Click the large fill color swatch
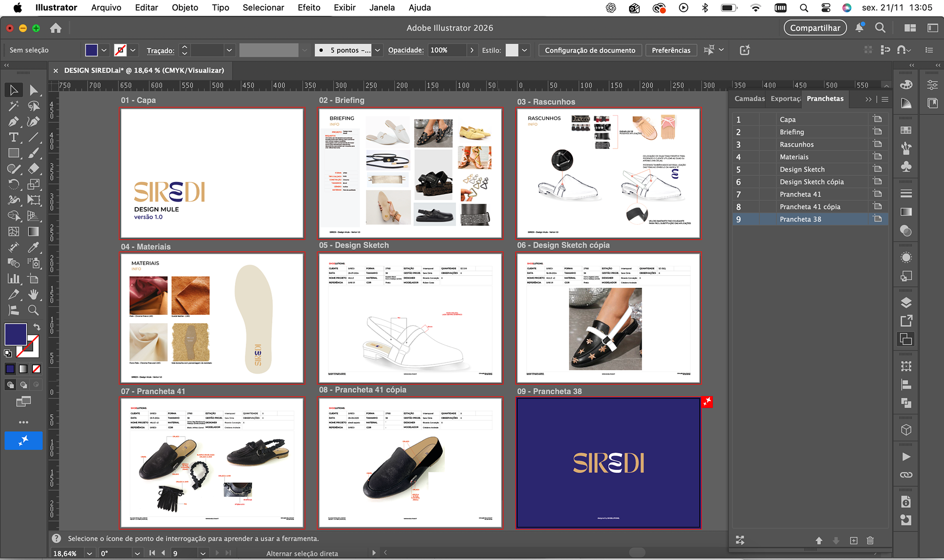The image size is (944, 560). [16, 334]
